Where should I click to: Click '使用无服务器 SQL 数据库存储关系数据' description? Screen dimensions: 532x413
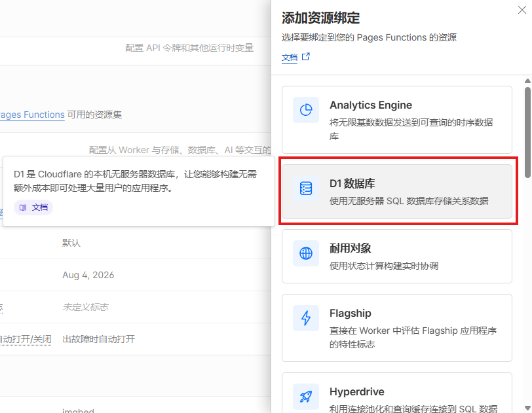click(x=409, y=201)
